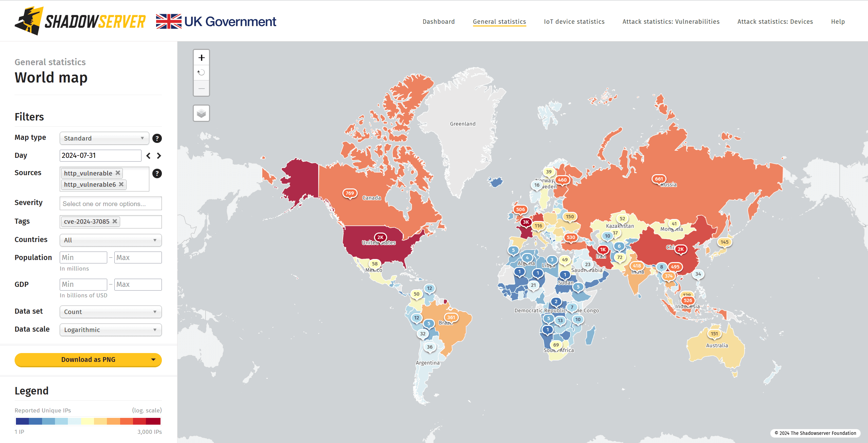Screen dimensions: 868x443
Task: Zoom in on the map
Action: 202,58
